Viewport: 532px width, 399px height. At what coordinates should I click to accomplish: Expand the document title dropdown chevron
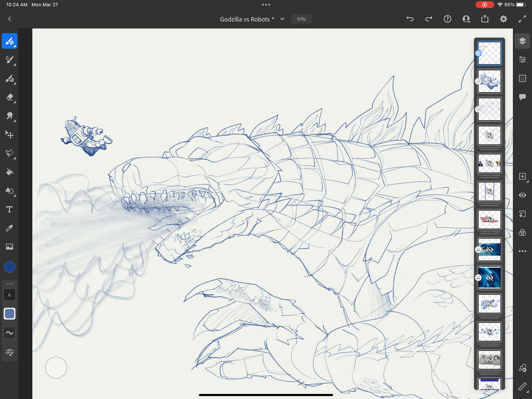point(282,19)
